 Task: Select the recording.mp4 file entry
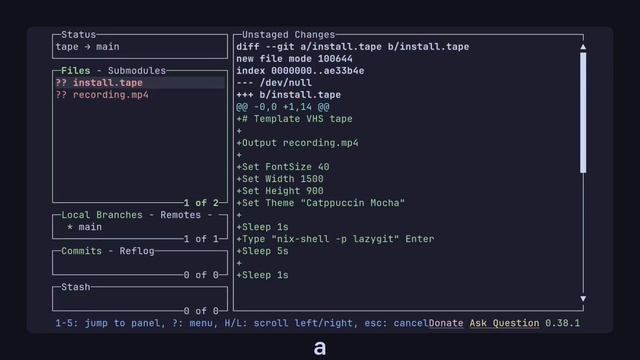click(140, 95)
